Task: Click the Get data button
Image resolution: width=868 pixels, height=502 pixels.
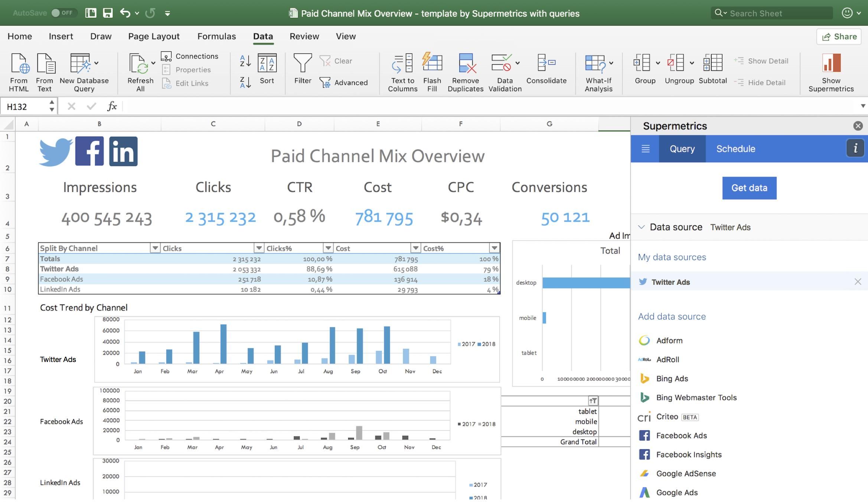Action: coord(749,188)
